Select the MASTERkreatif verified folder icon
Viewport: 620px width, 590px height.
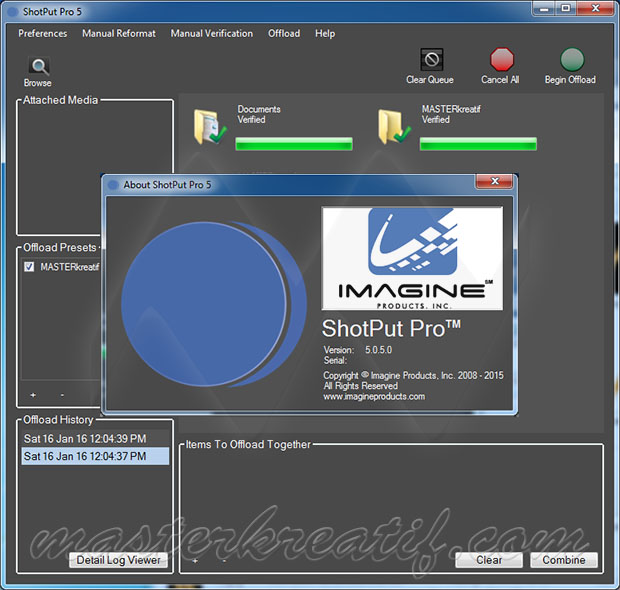394,127
